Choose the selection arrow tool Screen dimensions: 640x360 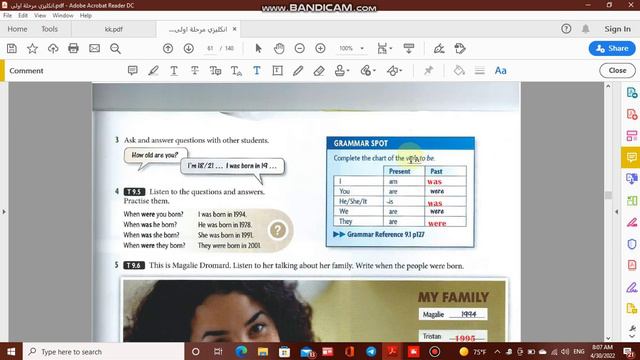258,49
